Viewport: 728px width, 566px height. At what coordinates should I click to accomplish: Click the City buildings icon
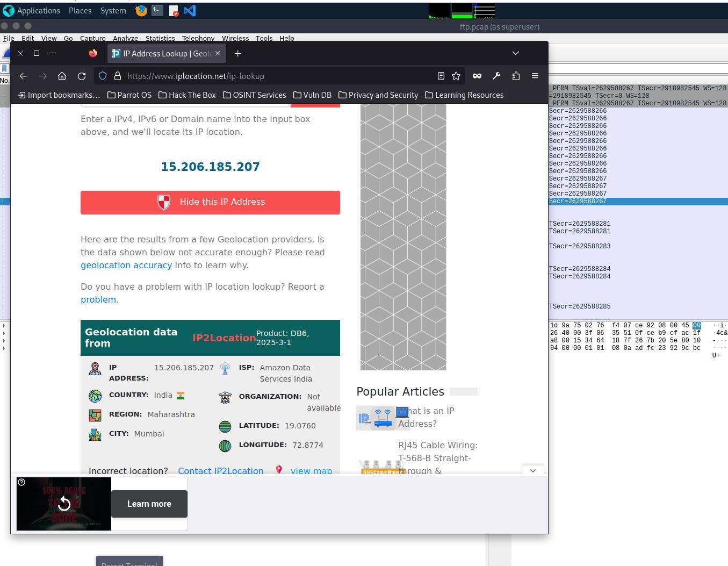coord(95,435)
